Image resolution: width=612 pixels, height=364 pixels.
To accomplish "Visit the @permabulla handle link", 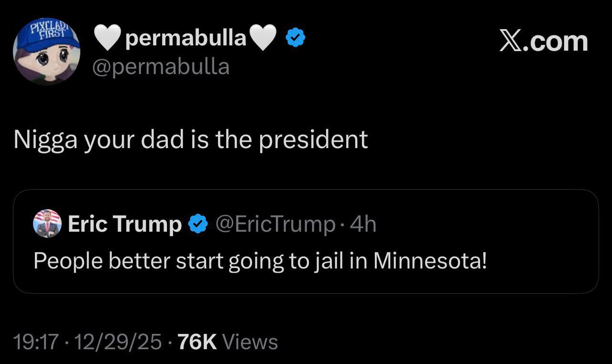I will point(161,66).
